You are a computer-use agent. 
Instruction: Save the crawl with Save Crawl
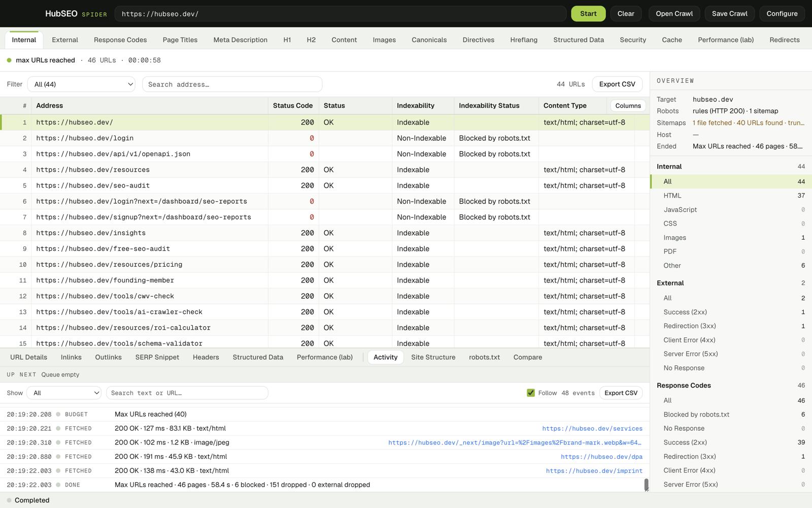(x=729, y=14)
